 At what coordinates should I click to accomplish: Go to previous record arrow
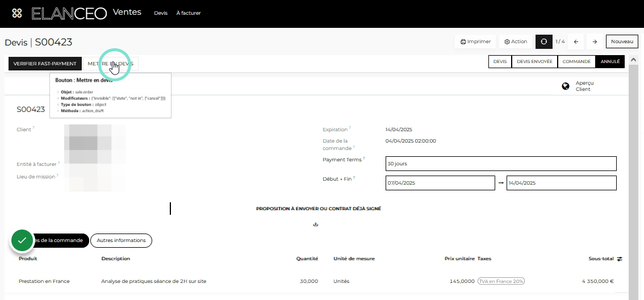tap(576, 41)
